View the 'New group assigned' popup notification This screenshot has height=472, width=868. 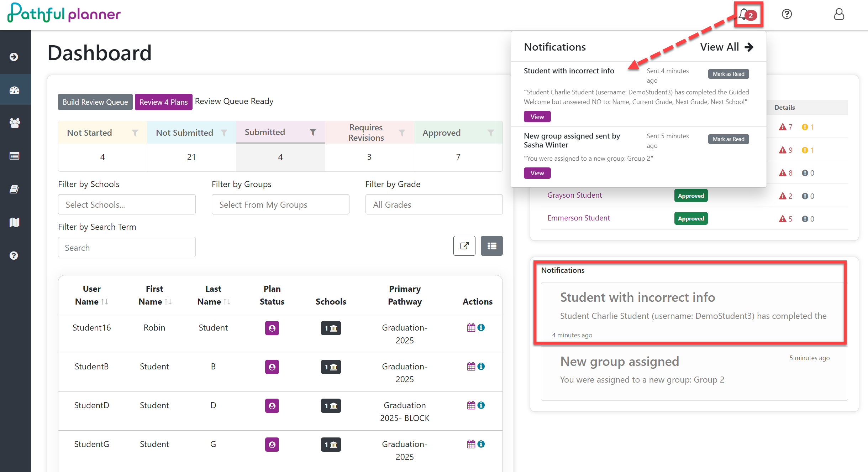point(537,173)
